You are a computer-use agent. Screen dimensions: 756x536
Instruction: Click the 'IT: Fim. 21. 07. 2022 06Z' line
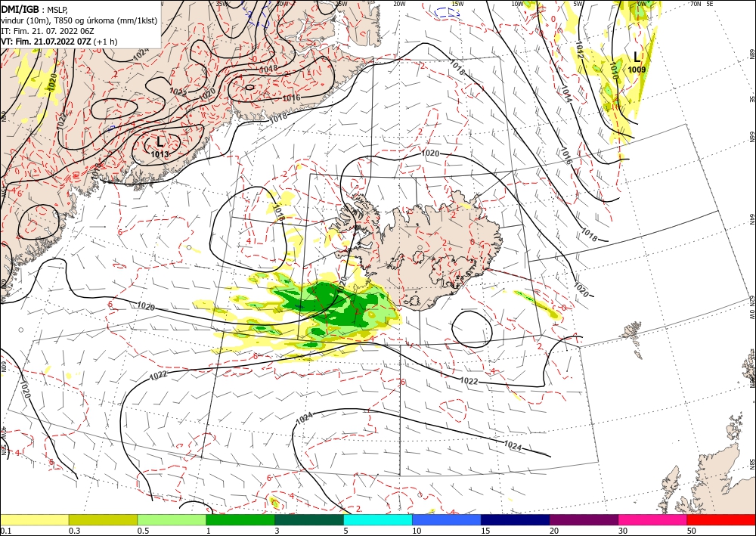[x=47, y=31]
